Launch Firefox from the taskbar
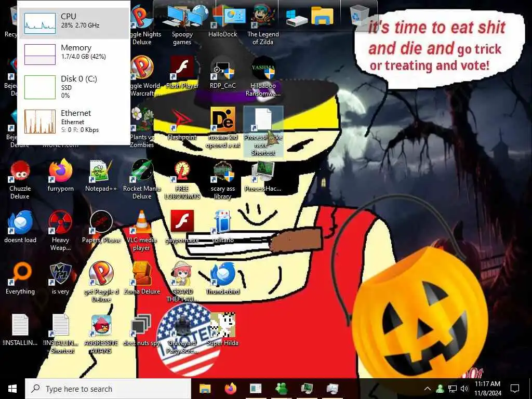The width and height of the screenshot is (532, 399). click(x=230, y=389)
